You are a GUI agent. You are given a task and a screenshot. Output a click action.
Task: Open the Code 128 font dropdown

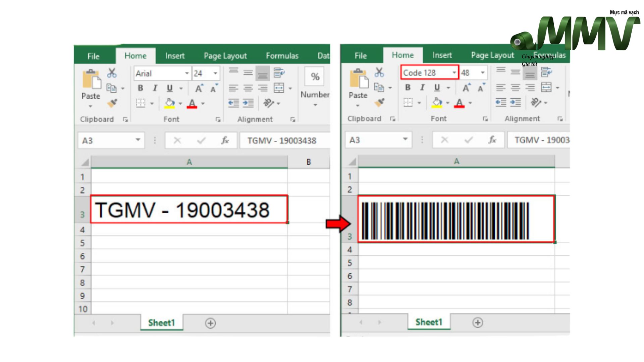pos(454,73)
